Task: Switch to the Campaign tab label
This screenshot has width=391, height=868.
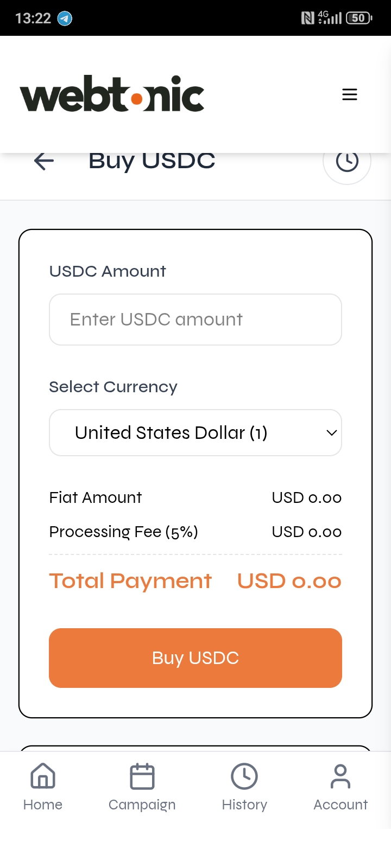Action: [142, 805]
